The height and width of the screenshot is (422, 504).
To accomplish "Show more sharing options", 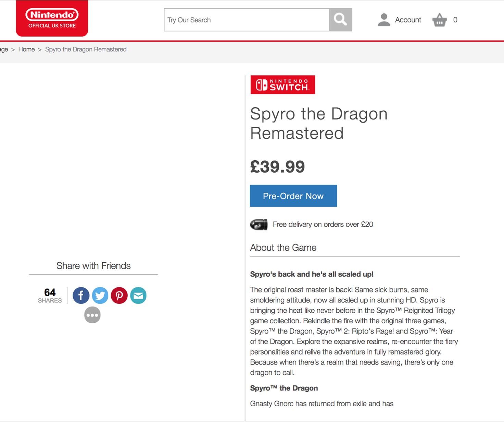I will (92, 315).
